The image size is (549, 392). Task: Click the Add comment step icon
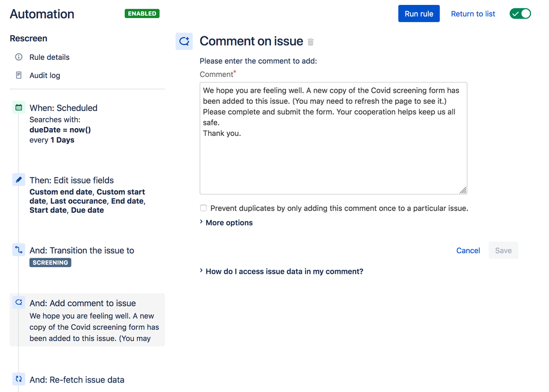click(x=19, y=302)
